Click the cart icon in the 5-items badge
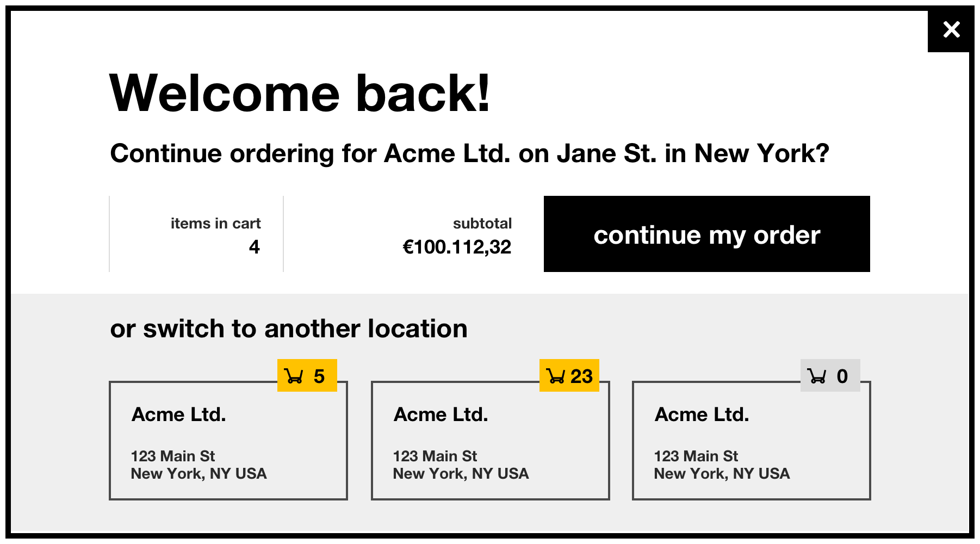 (x=294, y=376)
